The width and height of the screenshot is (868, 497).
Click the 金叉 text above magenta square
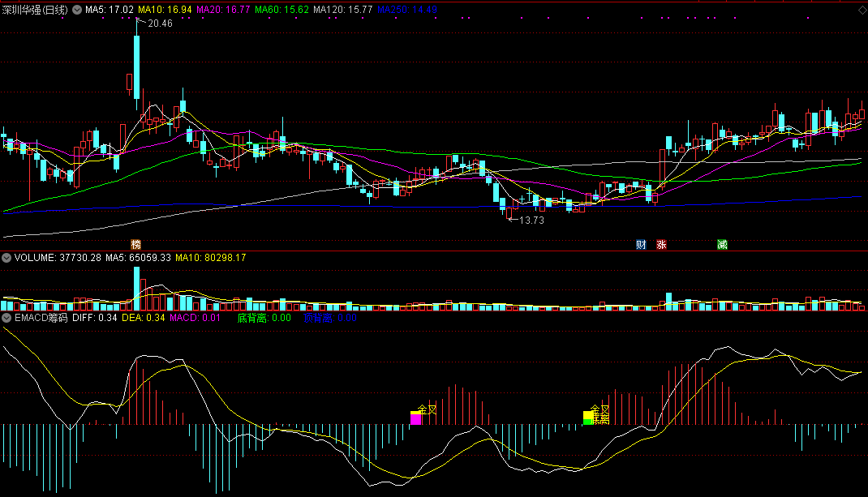click(x=428, y=409)
